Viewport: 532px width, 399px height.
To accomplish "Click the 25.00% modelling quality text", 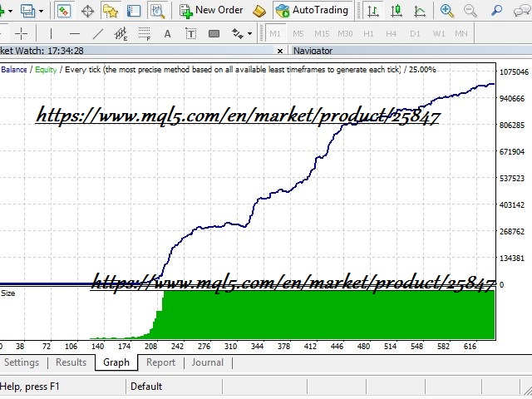I will tap(422, 70).
